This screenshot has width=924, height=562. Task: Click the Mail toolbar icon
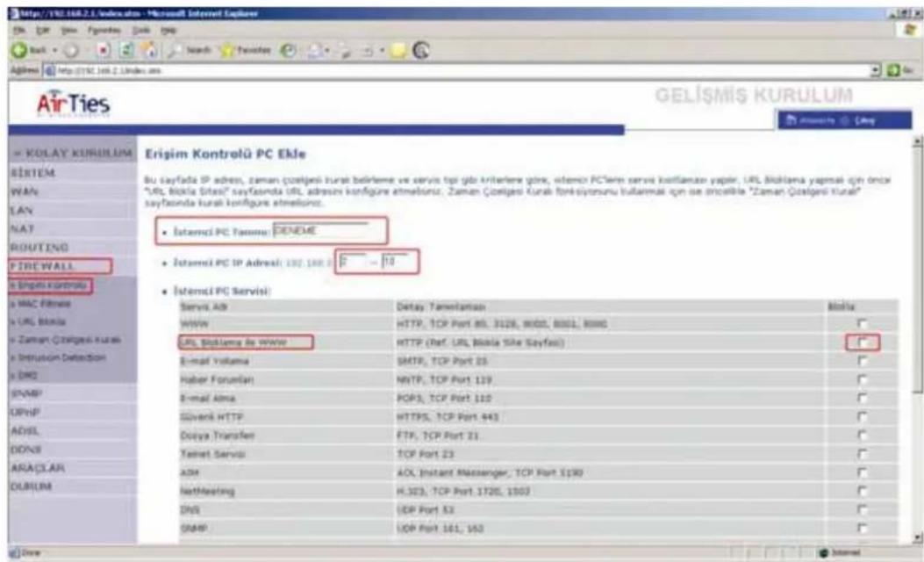(314, 51)
